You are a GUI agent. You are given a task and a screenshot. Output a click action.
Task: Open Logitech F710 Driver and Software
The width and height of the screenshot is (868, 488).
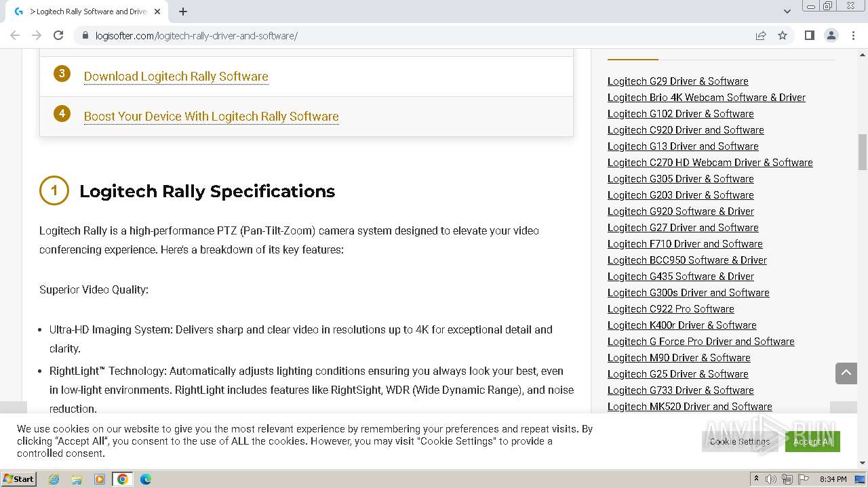pos(685,243)
